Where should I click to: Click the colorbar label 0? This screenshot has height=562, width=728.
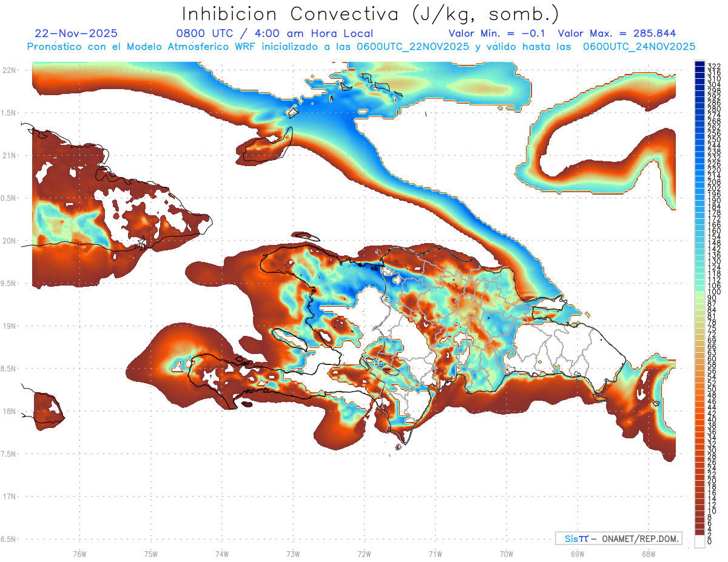pyautogui.click(x=710, y=542)
